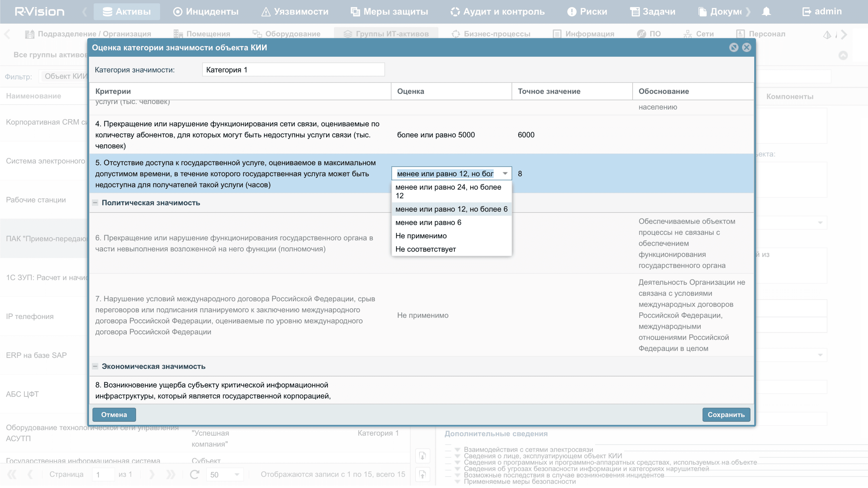868x488 pixels.
Task: Click the Отмена button
Action: 114,415
